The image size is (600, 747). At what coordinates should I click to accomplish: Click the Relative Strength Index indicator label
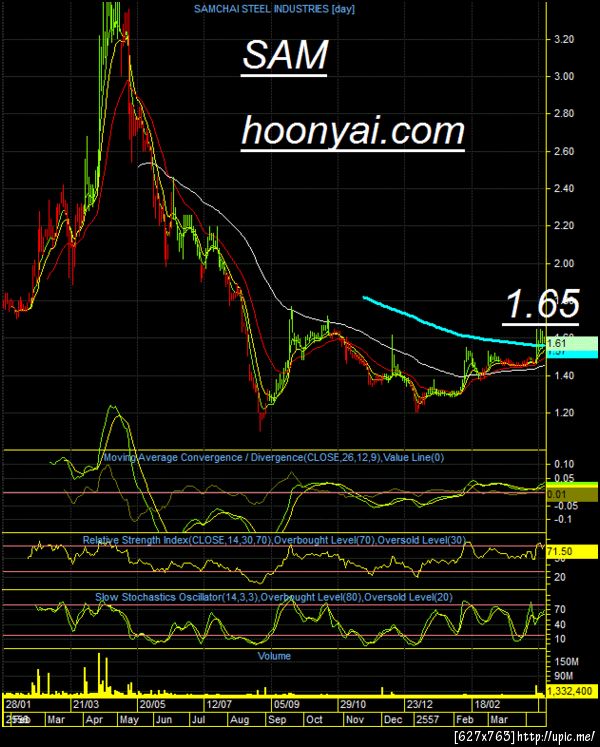click(x=274, y=540)
